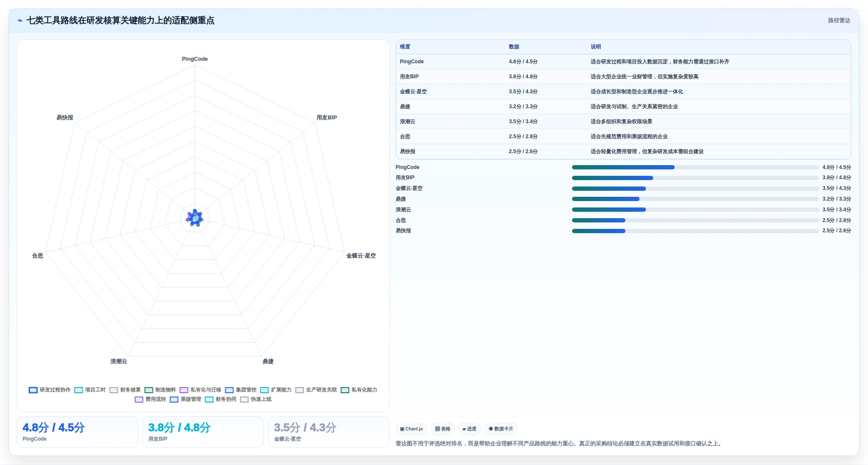Click the 路径雷达 label in the header
The image size is (868, 465).
pos(839,21)
